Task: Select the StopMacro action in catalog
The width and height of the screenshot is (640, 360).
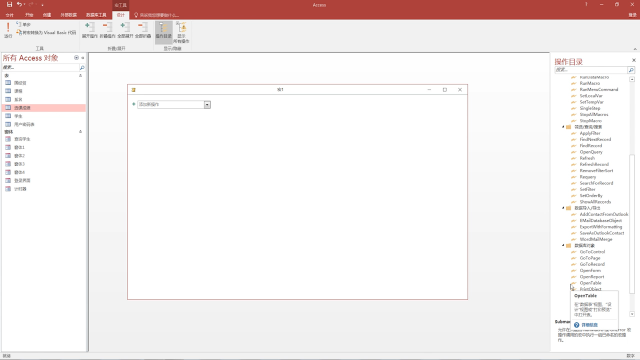Action: tap(590, 121)
